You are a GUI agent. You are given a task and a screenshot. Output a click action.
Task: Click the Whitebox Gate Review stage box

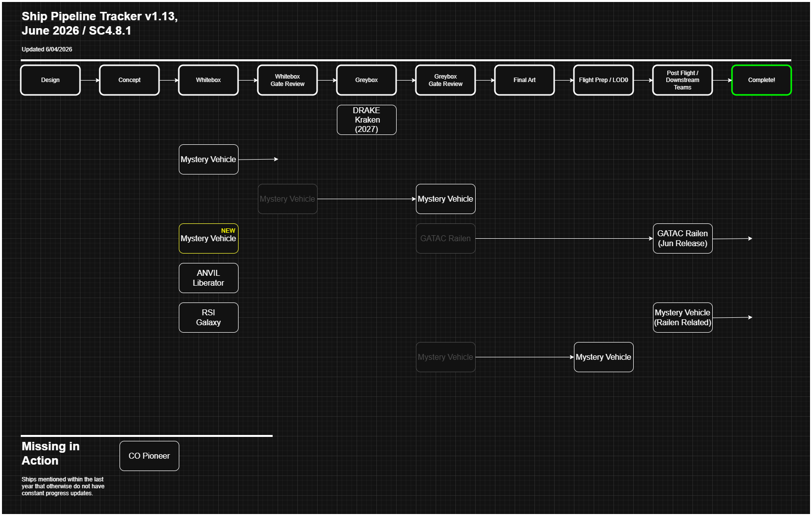(x=287, y=80)
